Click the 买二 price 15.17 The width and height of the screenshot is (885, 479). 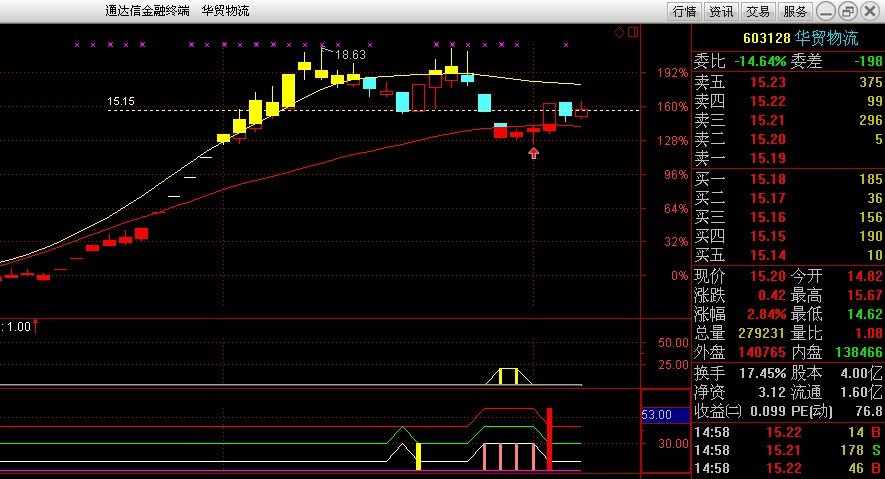768,199
